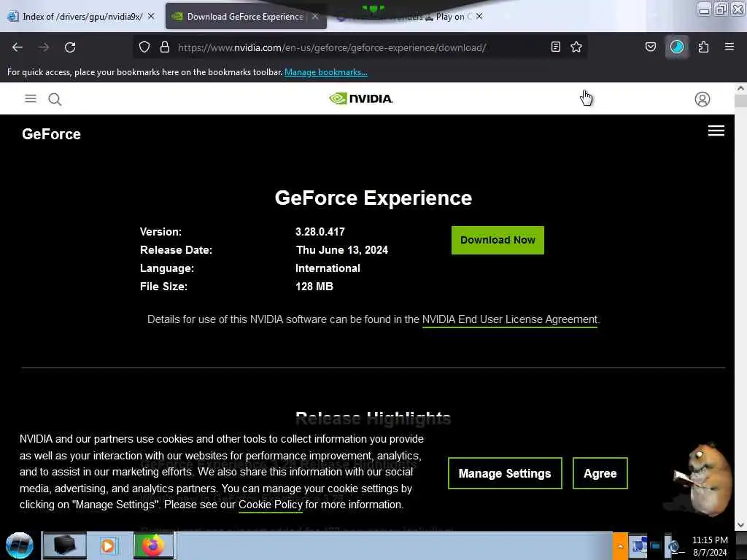
Task: Toggle reader view icon in address bar
Action: (555, 47)
